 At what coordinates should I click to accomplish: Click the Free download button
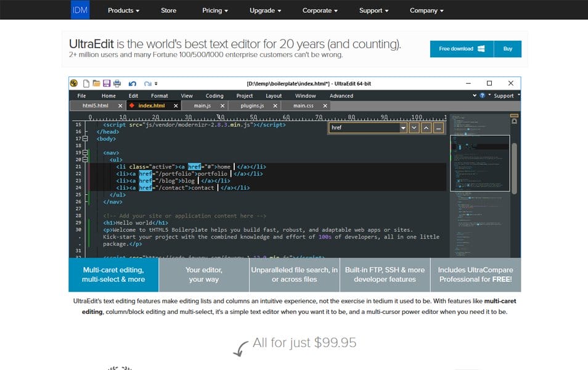click(462, 49)
